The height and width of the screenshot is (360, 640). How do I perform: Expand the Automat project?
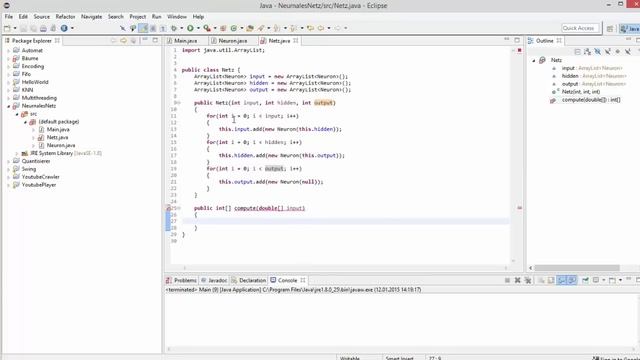click(x=9, y=51)
